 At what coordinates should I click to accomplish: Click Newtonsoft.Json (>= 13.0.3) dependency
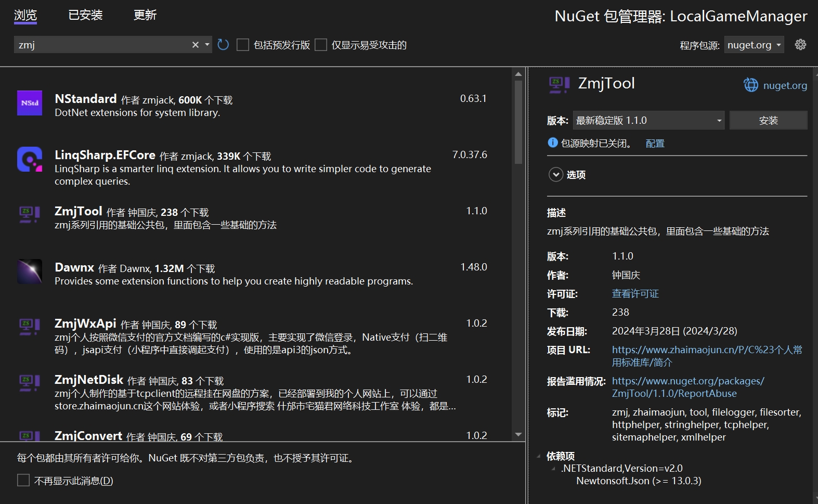(x=639, y=481)
